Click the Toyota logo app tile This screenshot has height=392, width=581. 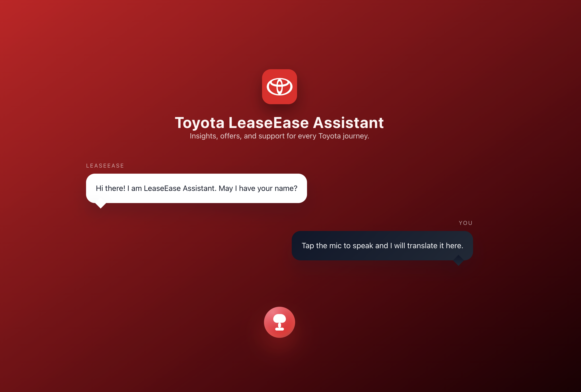[279, 87]
